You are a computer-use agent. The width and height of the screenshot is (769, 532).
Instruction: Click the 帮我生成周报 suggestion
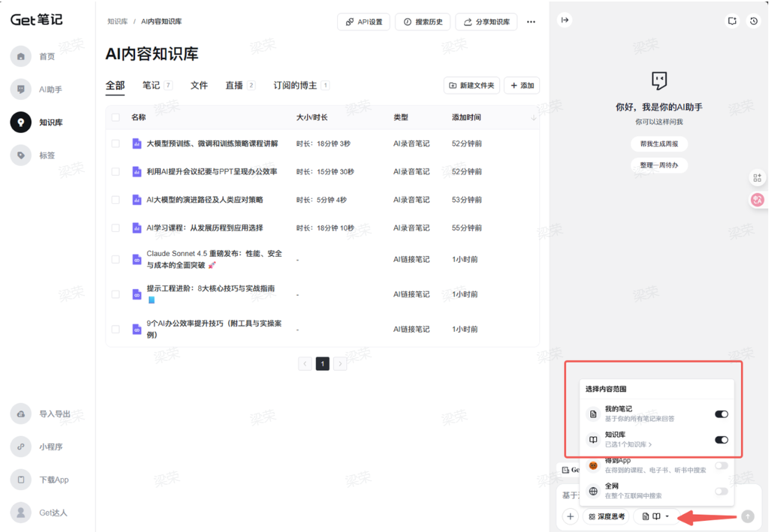point(659,143)
